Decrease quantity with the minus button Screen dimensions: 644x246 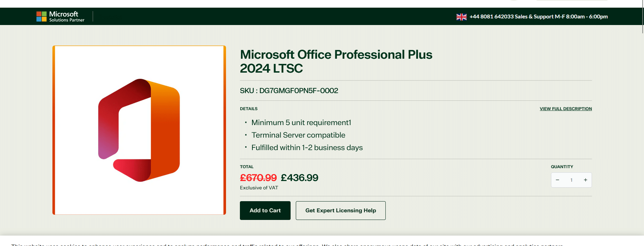coord(558,180)
